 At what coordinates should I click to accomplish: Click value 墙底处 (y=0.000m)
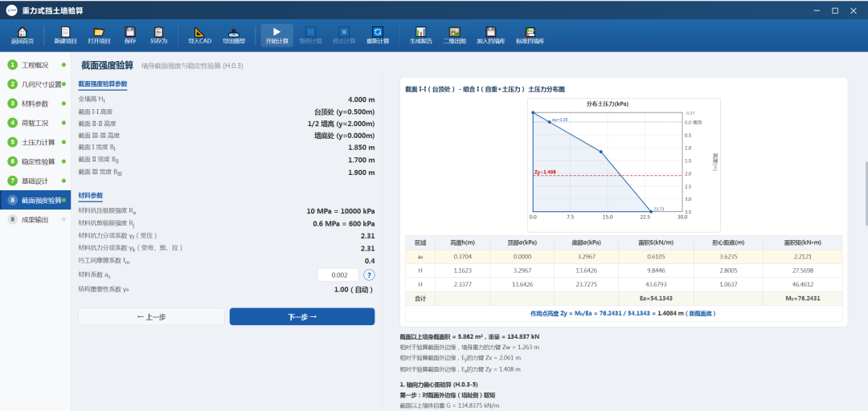coord(345,136)
